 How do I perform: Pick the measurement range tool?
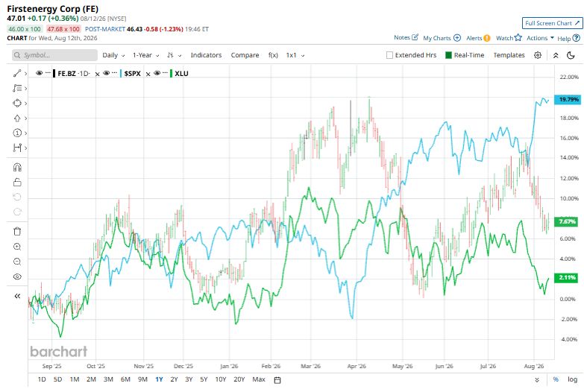coord(17,148)
